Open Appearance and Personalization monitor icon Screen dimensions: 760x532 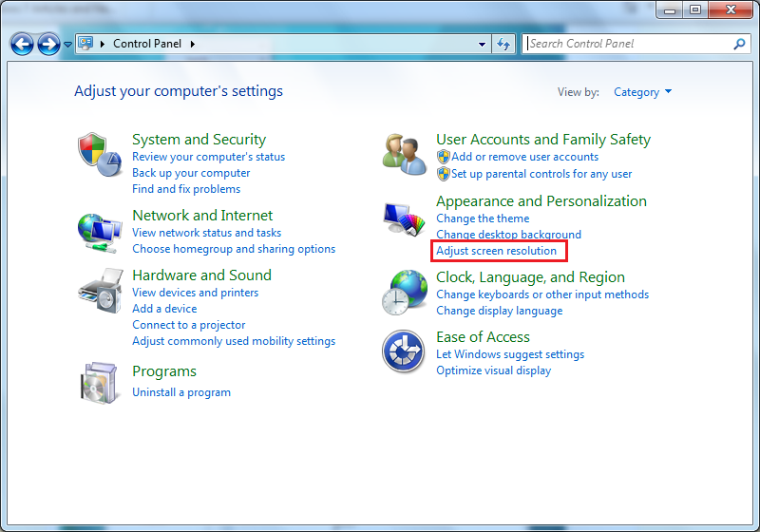[x=404, y=219]
